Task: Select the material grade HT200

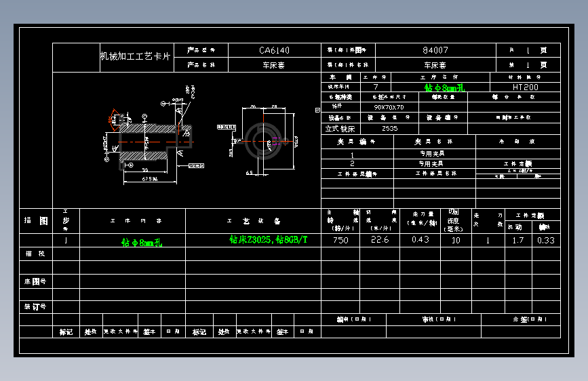Action: (x=526, y=87)
